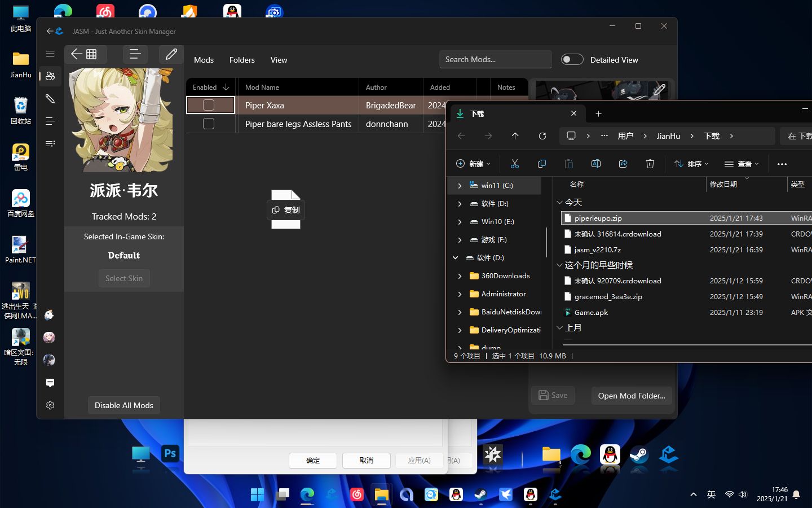812x508 pixels.
Task: Collapse the 今天 file group
Action: [x=559, y=202]
